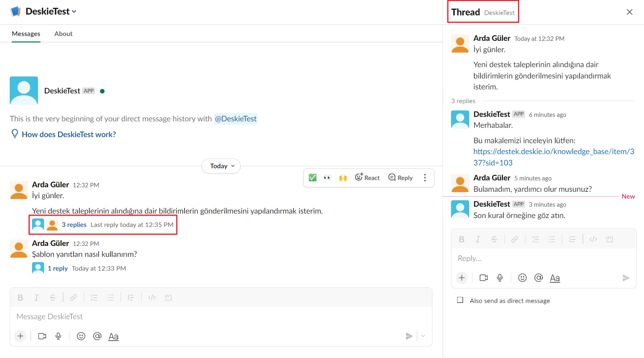Record video clip in thread reply
Image resolution: width=644 pixels, height=358 pixels.
(x=483, y=278)
